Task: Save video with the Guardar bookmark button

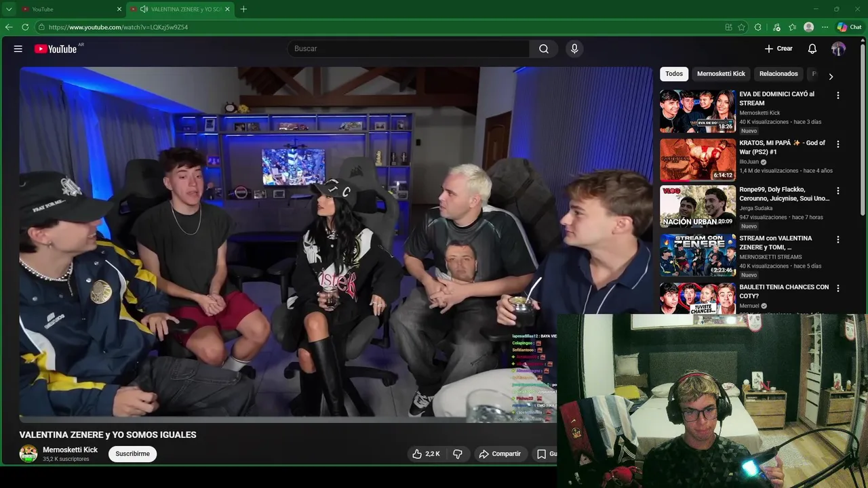Action: coord(545,454)
